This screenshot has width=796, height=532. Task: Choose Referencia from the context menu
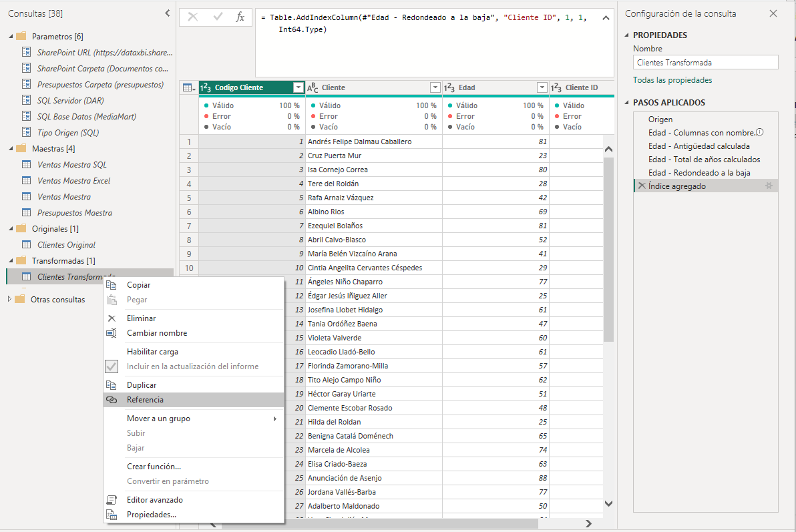pyautogui.click(x=145, y=400)
